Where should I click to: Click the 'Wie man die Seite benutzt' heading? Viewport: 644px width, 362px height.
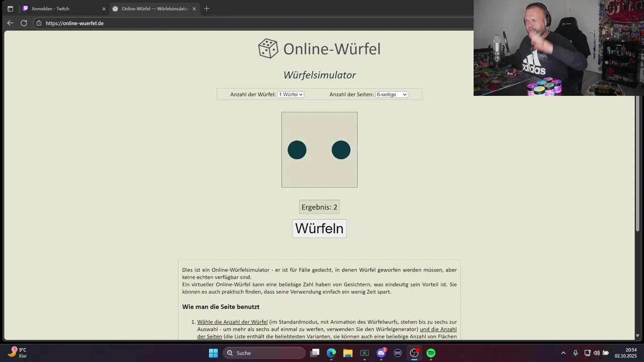tap(221, 307)
